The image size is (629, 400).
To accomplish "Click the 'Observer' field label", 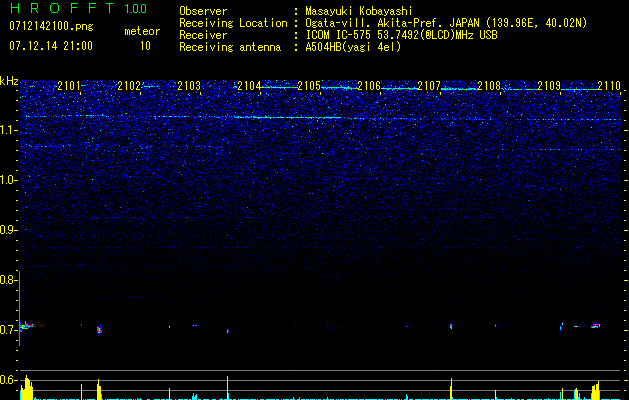I will 203,11.
